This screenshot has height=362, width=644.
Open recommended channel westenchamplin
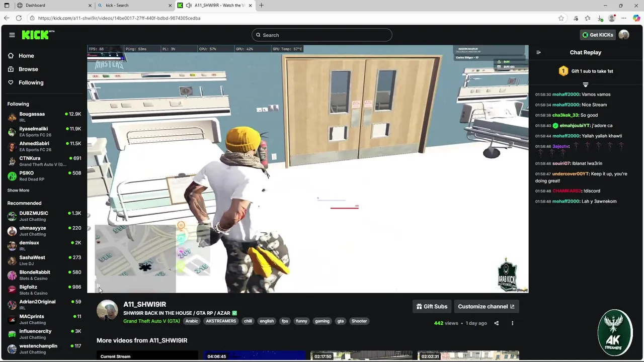pos(44,349)
